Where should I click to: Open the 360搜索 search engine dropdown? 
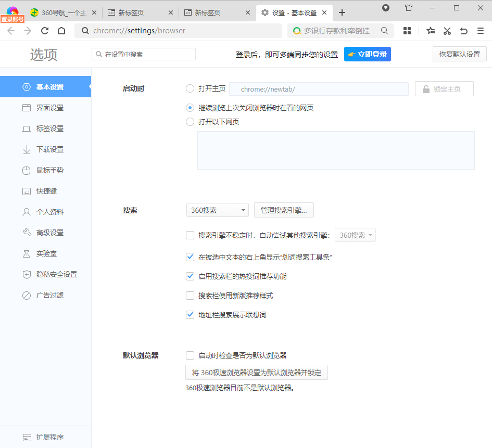[217, 210]
